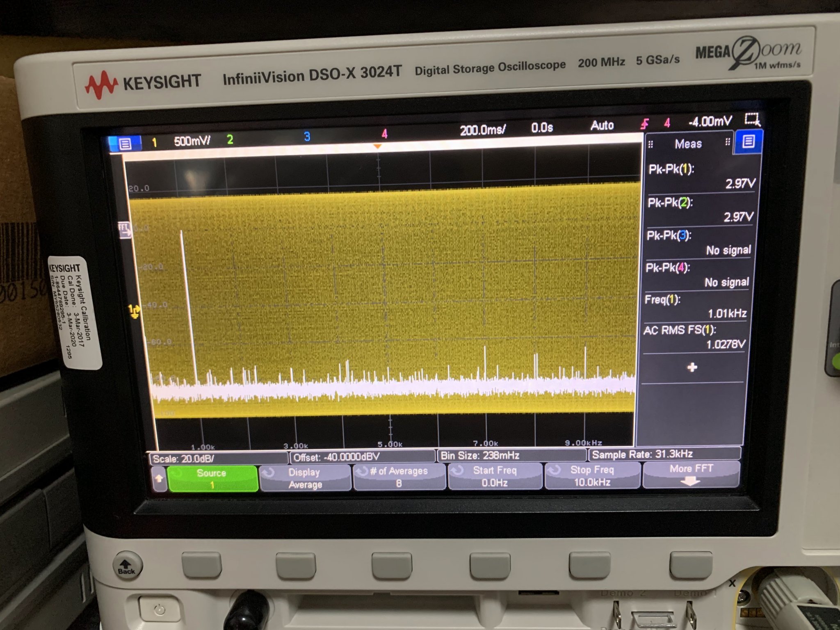Screen dimensions: 840x630
Task: Tap the Meas panel left grip dots
Action: pos(651,144)
